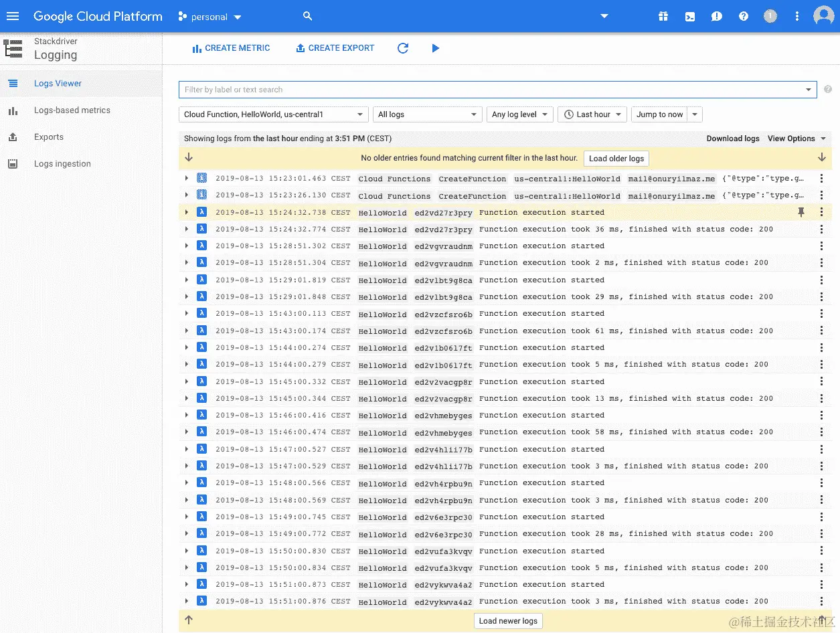Open notifications badge icon
Screen dimensions: 840x633
(x=770, y=16)
